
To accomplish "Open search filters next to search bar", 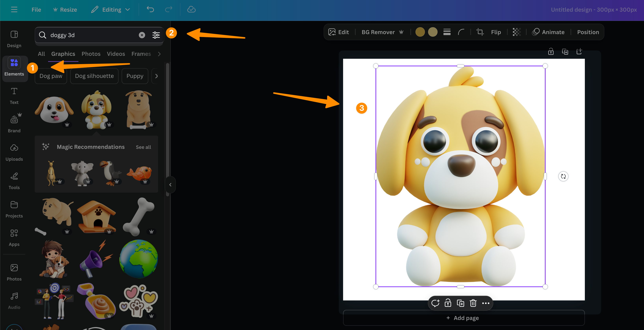I will click(x=156, y=35).
